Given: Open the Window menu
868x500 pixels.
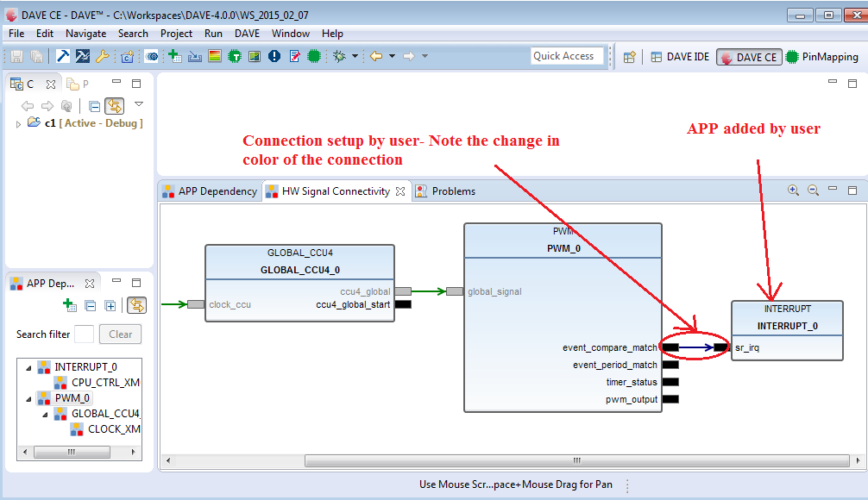Looking at the screenshot, I should tap(291, 34).
